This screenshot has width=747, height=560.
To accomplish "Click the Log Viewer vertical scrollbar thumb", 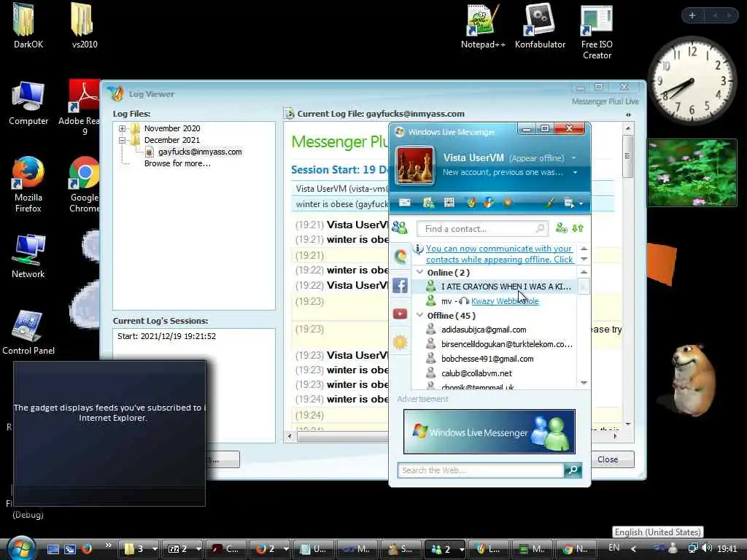I will 627,156.
